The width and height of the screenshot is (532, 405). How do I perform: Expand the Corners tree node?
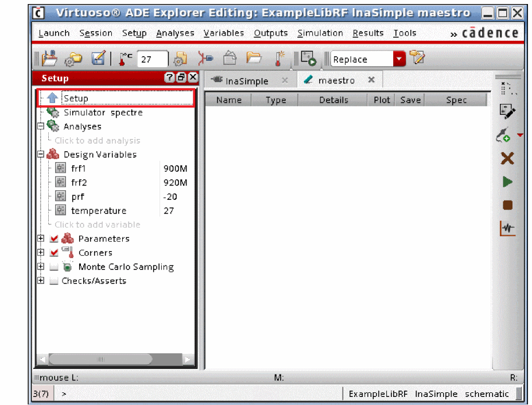(41, 252)
